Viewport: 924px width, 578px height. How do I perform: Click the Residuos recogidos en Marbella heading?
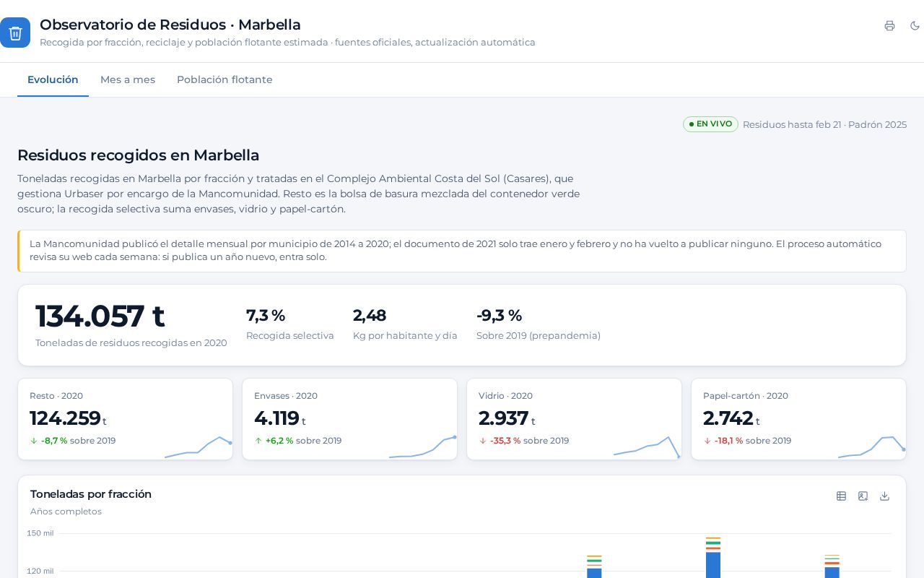(139, 155)
